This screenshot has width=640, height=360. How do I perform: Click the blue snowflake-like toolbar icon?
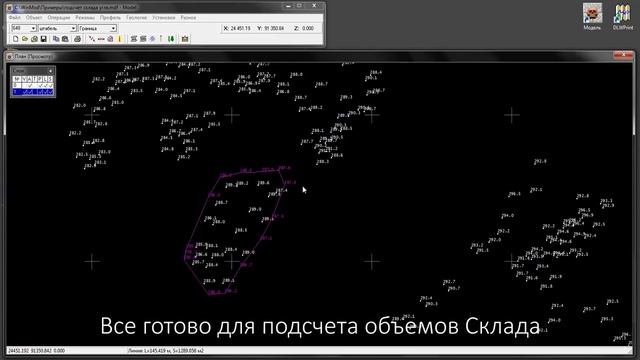point(152,39)
